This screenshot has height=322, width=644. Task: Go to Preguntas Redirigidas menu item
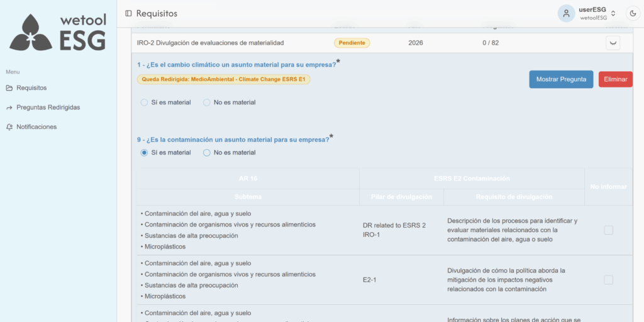coord(48,107)
